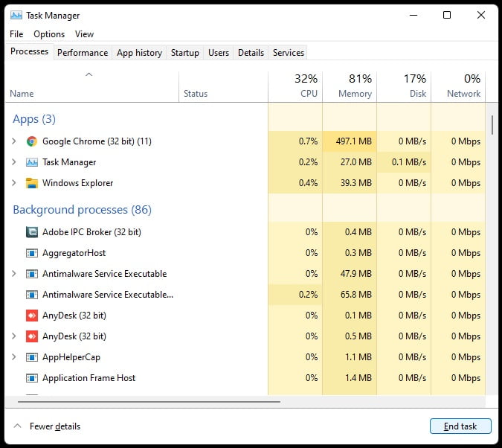
Task: Expand the AppHelperCap process entry
Action: tap(14, 357)
